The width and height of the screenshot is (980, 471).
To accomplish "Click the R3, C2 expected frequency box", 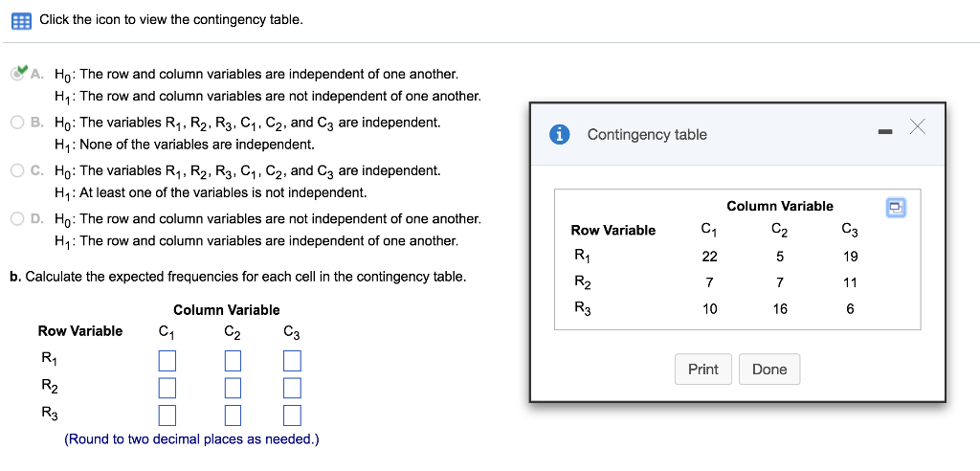I will coord(232,415).
